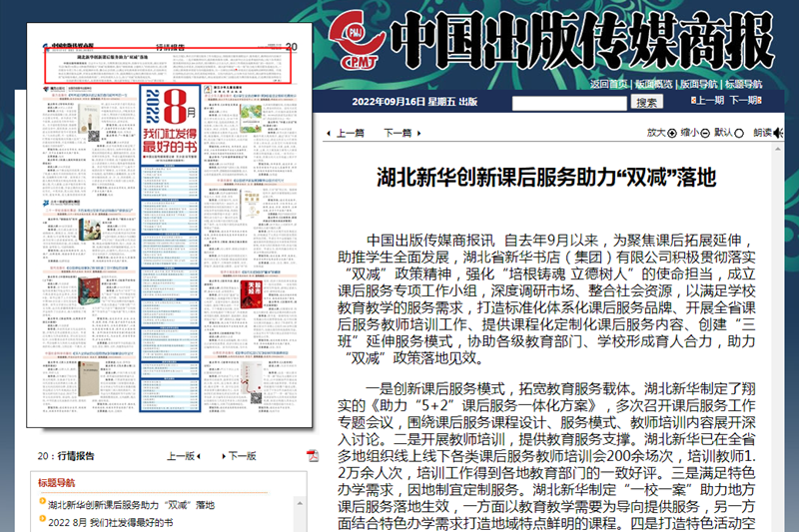Click the zoom-in (放大) plus icon

tap(672, 132)
